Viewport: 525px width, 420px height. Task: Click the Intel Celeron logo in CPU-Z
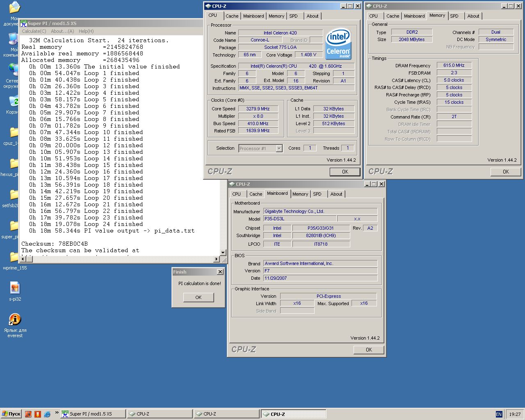click(x=338, y=44)
